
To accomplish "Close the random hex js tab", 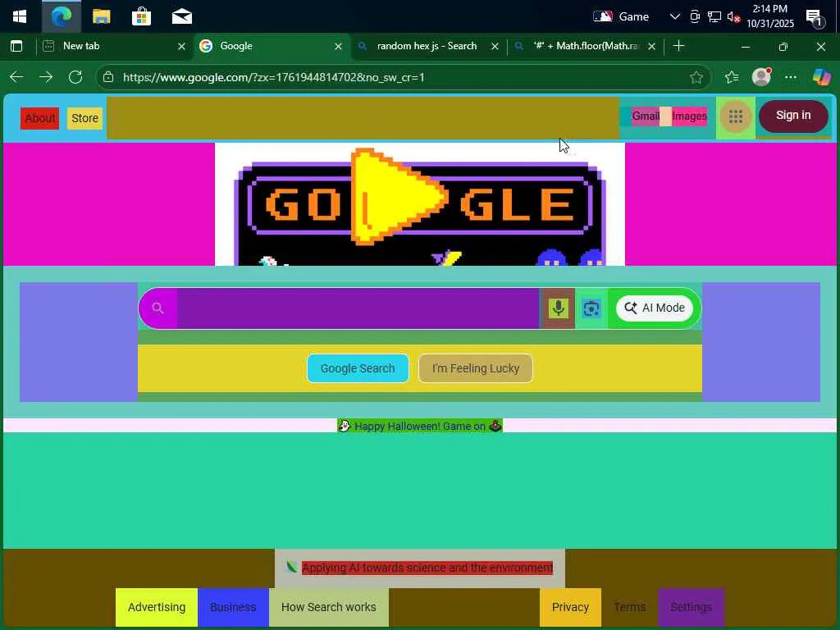I will [x=495, y=47].
